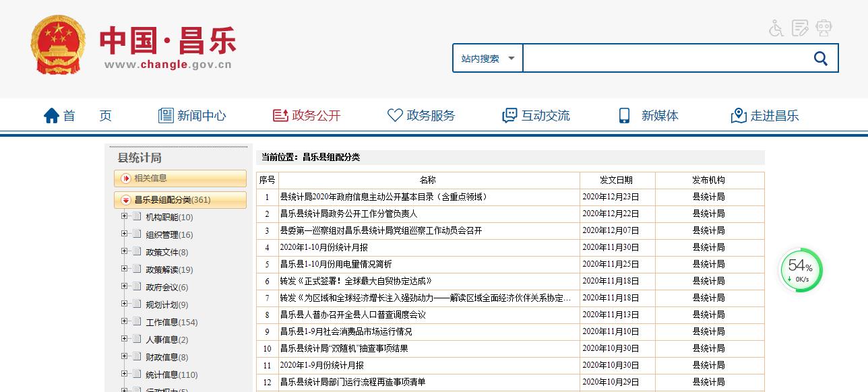Click the red arrow icon on 相关信息
Image resolution: width=868 pixels, height=392 pixels.
pyautogui.click(x=126, y=178)
